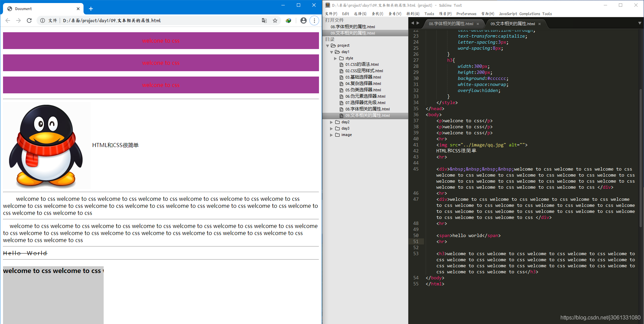This screenshot has width=644, height=324.
Task: Click the Sublime Text app icon in title bar
Action: point(328,5)
